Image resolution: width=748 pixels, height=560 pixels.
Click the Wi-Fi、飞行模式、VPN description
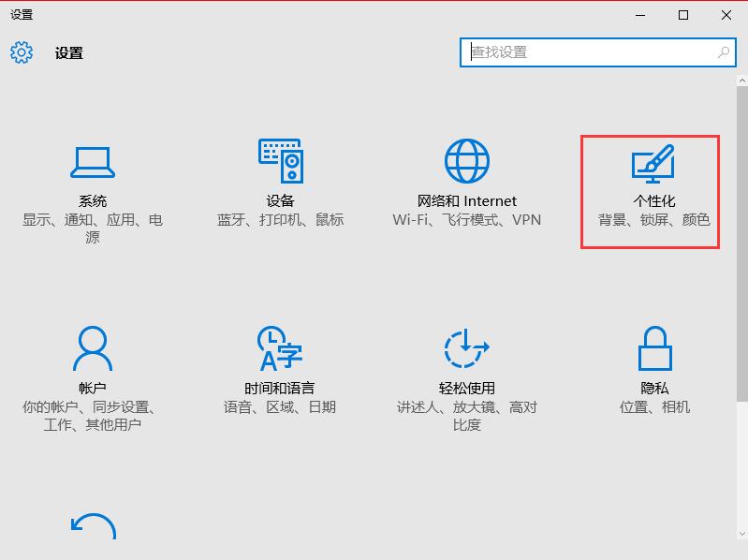click(466, 219)
